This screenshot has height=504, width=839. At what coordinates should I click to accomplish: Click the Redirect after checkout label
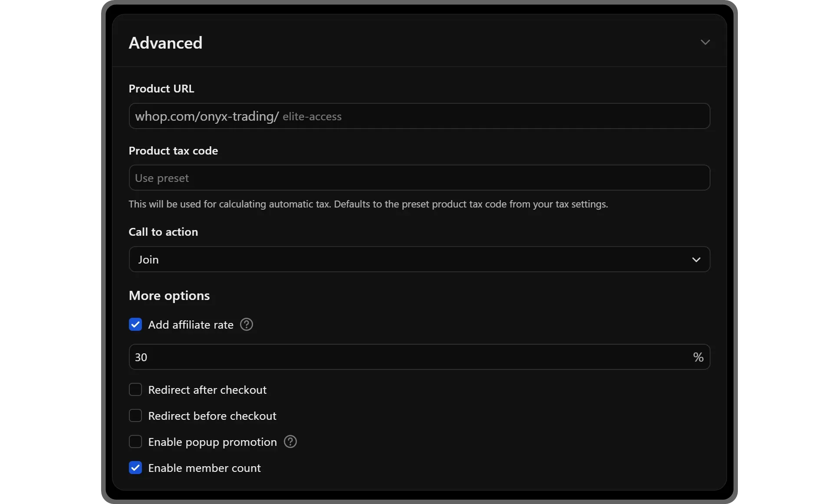click(x=207, y=390)
